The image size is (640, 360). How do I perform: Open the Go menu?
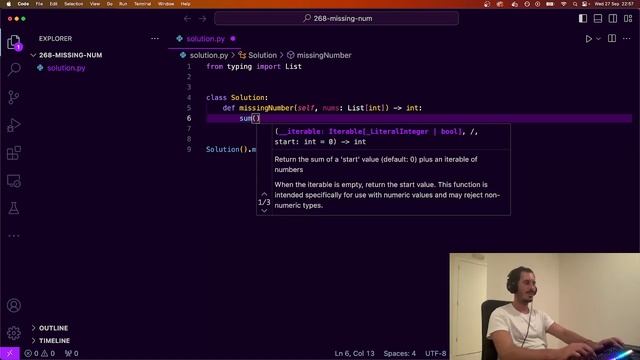pyautogui.click(x=110, y=4)
